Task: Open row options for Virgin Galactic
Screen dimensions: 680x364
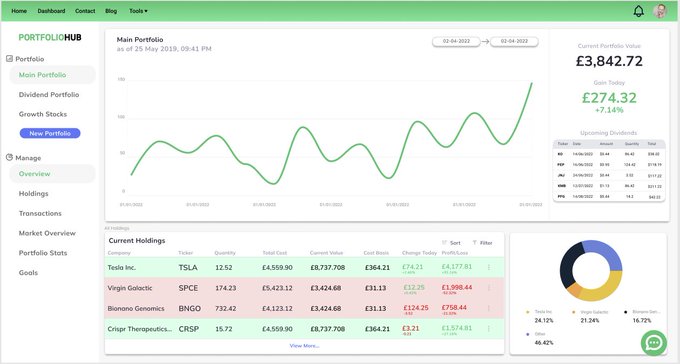Action: point(489,288)
